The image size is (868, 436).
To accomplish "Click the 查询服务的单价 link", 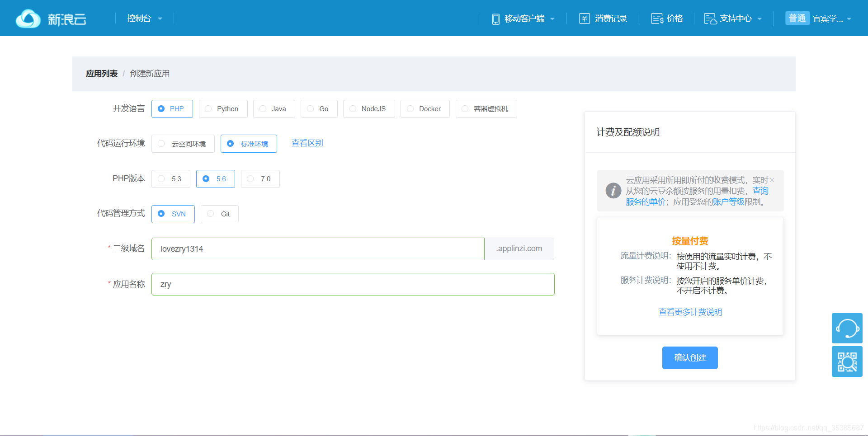I will coord(646,202).
